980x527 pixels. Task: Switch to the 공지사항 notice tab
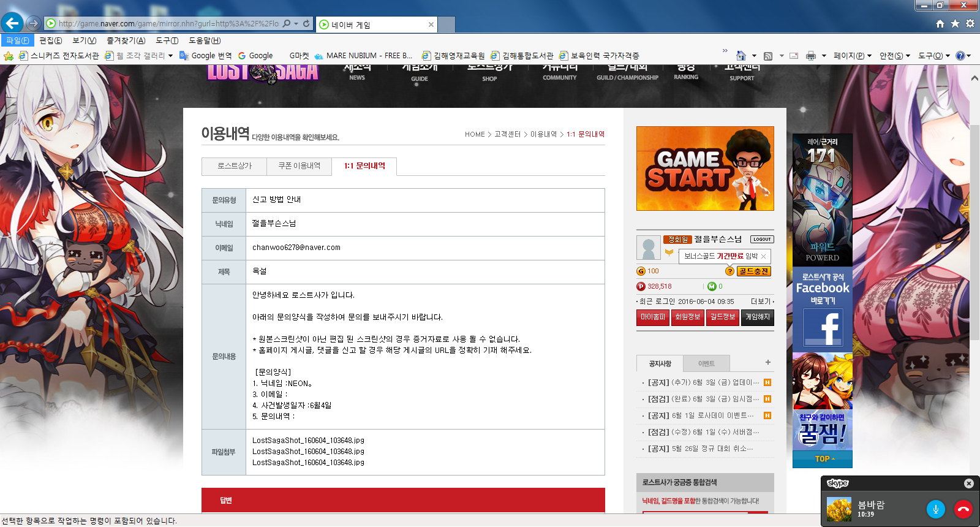coord(660,363)
